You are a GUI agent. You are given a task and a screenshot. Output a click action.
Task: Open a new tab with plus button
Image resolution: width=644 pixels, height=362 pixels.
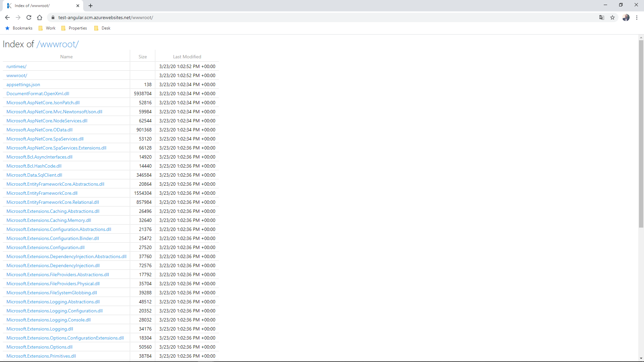point(91,6)
